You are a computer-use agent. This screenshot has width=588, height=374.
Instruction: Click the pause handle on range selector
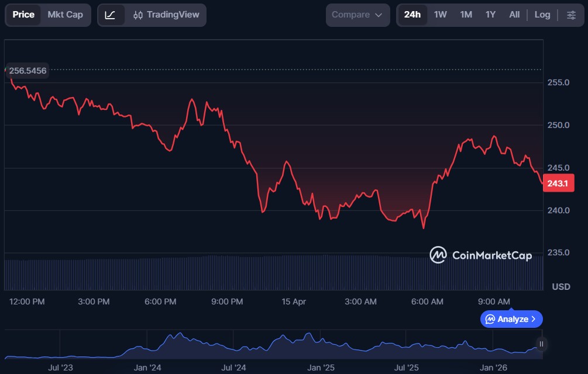point(542,344)
